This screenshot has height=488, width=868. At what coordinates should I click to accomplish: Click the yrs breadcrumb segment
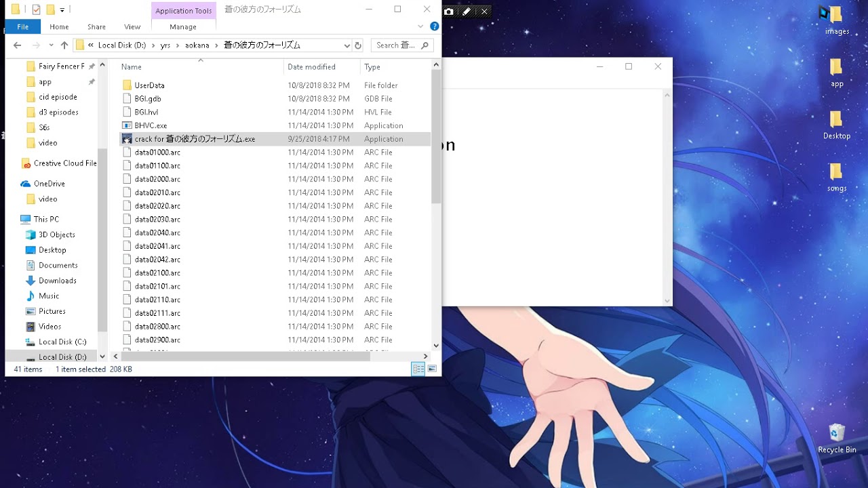coord(165,45)
